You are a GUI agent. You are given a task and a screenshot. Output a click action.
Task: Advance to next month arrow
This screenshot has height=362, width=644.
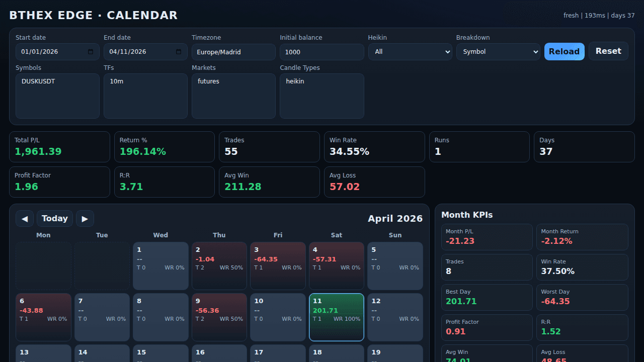tap(85, 219)
